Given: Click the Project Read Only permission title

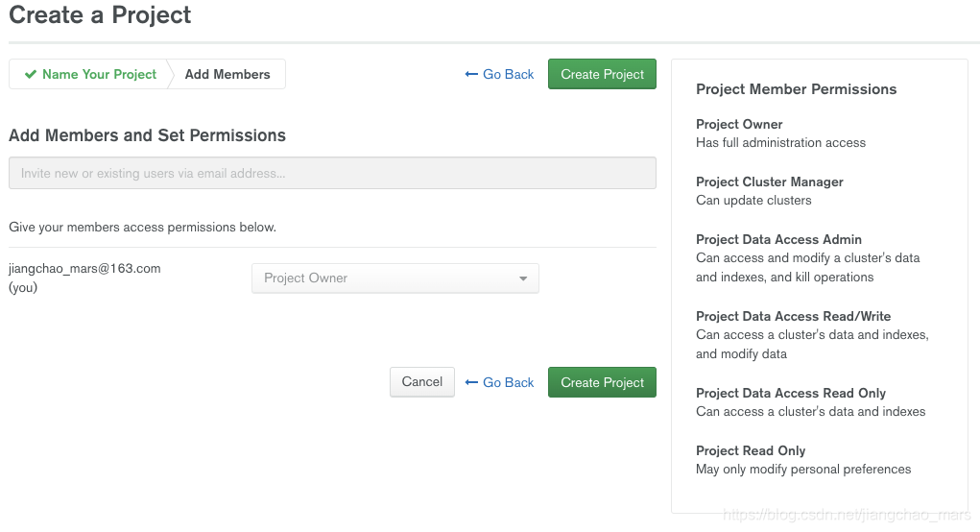Looking at the screenshot, I should [751, 450].
